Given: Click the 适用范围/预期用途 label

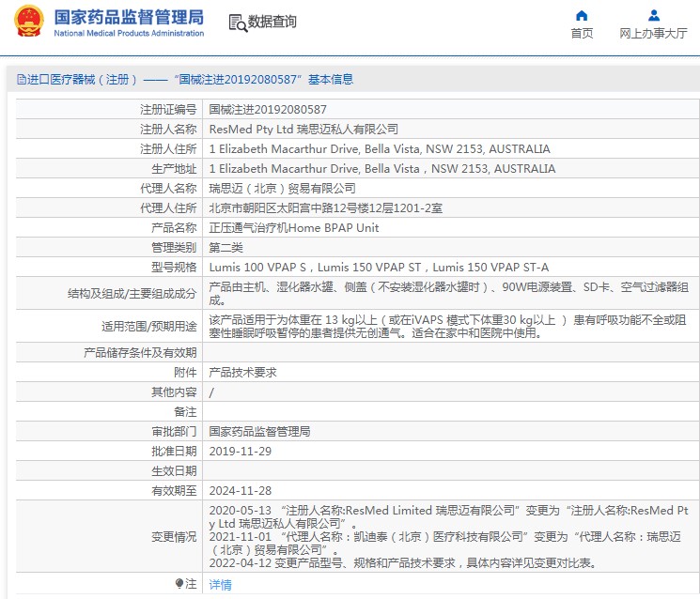Looking at the screenshot, I should point(149,326).
